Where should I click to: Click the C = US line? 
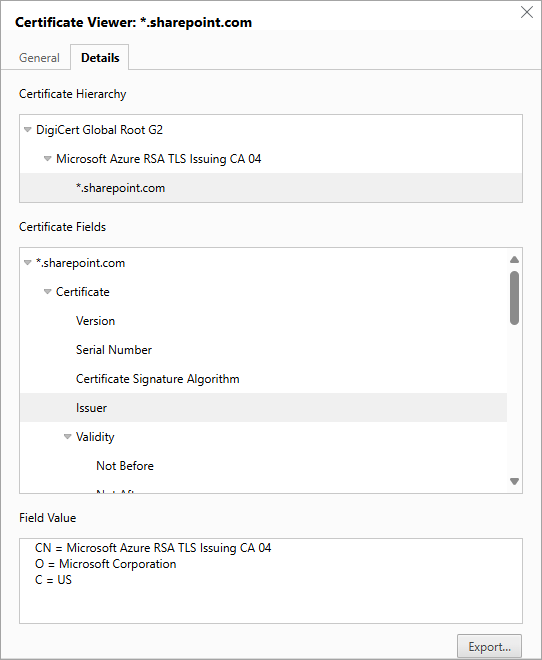coord(53,580)
